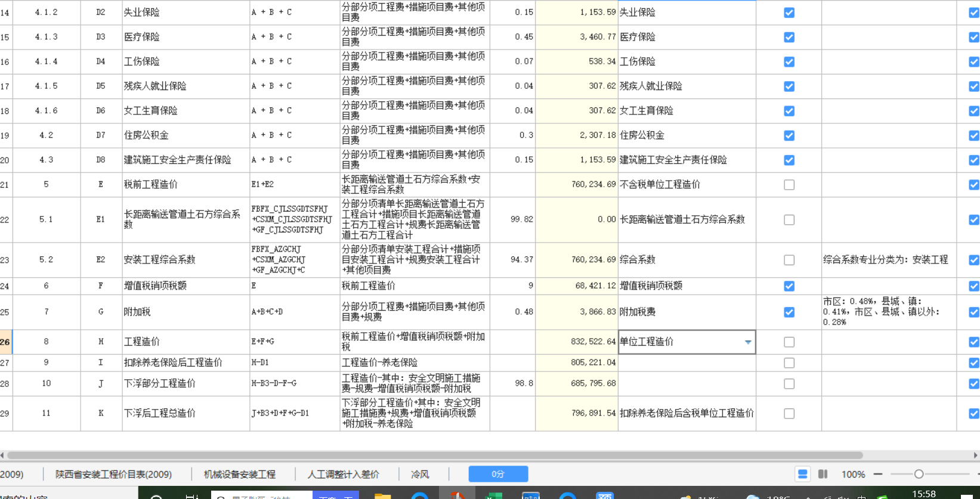Check the 下浮部分工程造价 row checkbox
This screenshot has width=980, height=499.
789,384
